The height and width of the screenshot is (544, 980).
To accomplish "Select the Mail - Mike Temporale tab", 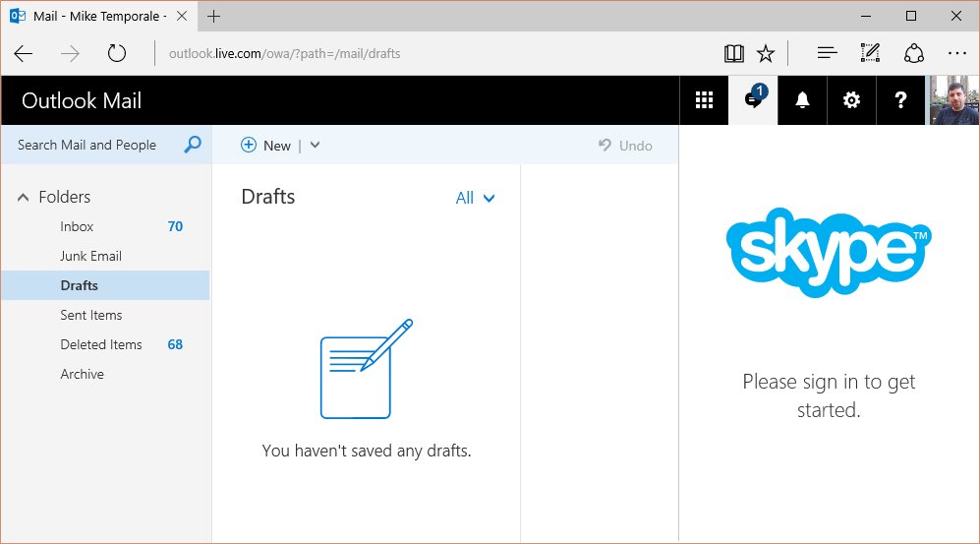I will [100, 17].
